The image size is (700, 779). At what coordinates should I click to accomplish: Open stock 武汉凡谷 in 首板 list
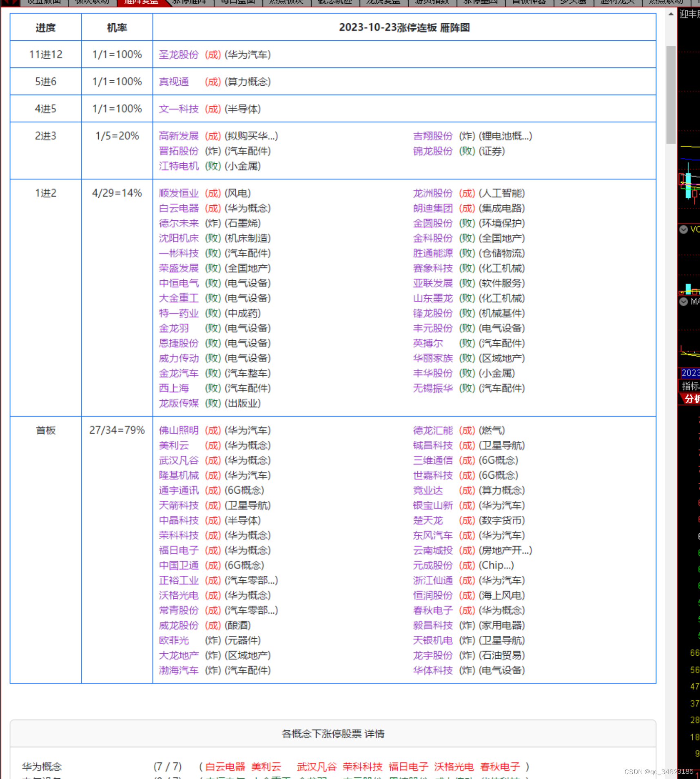(179, 461)
